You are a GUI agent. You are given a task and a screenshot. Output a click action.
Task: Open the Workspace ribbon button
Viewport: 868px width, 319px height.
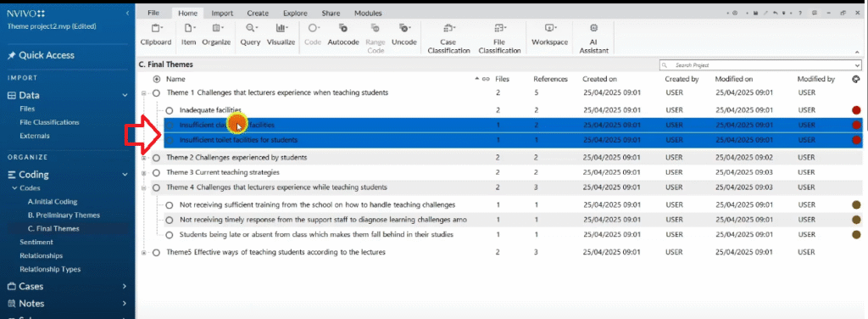pos(549,34)
